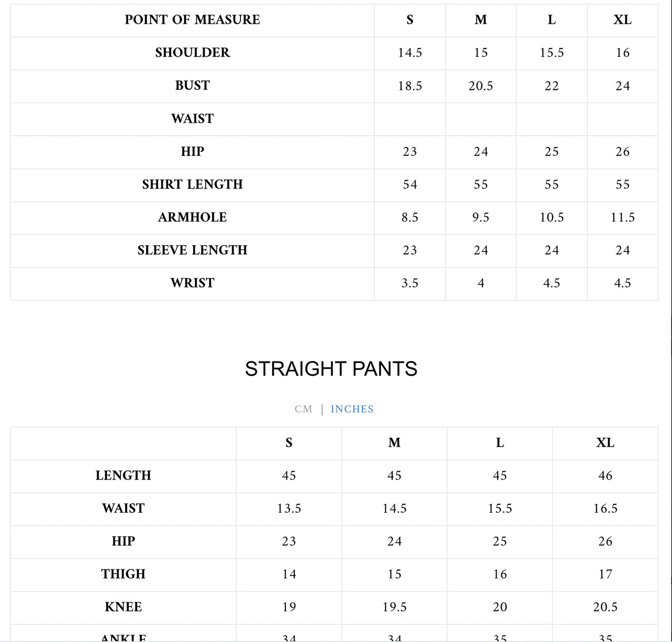Click the armhole XL value 11.5
The height and width of the screenshot is (642, 672).
pyautogui.click(x=622, y=217)
